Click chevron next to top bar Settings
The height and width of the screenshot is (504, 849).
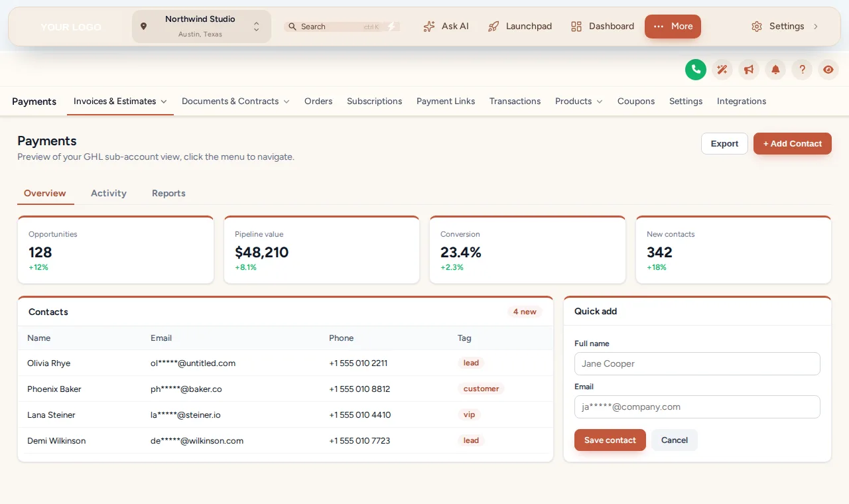click(816, 27)
